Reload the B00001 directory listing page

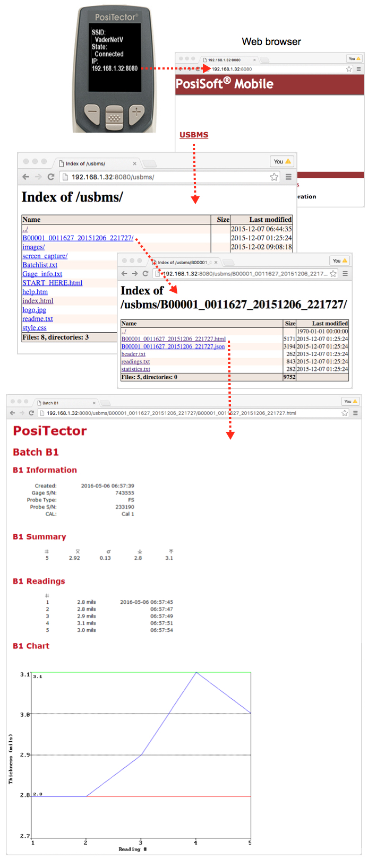coord(145,274)
